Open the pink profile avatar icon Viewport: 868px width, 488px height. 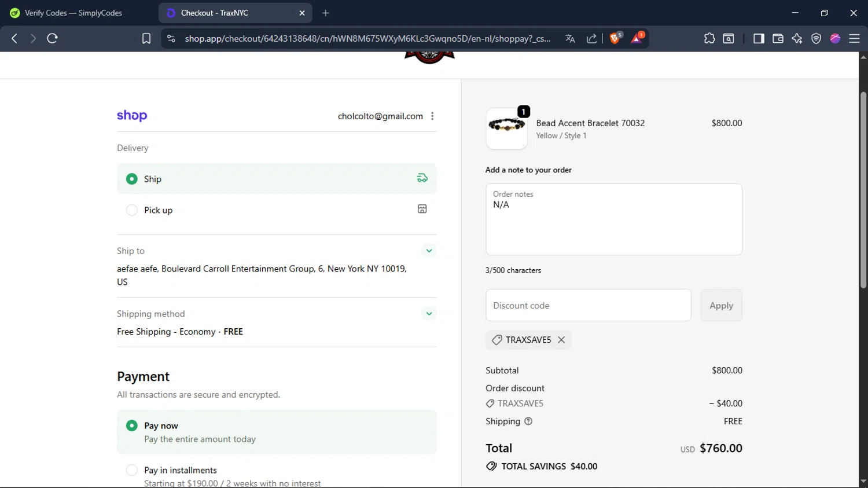pyautogui.click(x=835, y=38)
